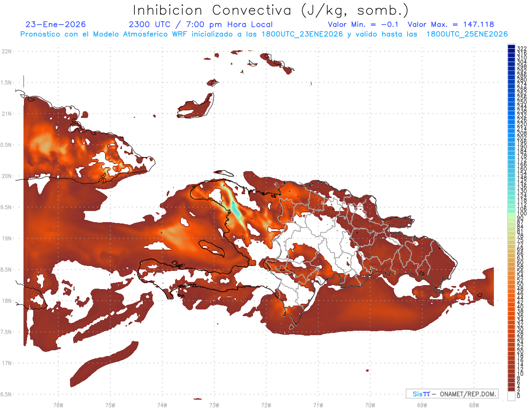Image resolution: width=532 pixels, height=411 pixels.
Task: Click the '6.5N' latitude label
Action: pos(7,394)
